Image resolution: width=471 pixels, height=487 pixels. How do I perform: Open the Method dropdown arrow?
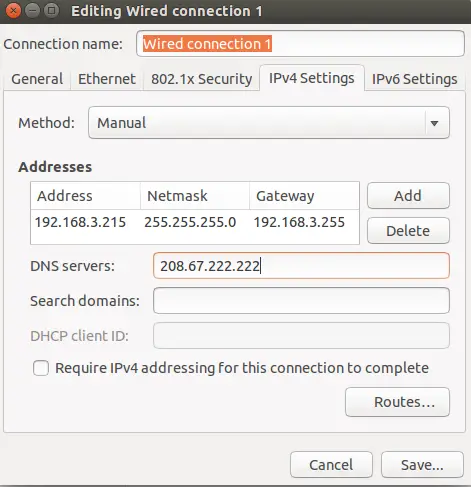(x=434, y=123)
